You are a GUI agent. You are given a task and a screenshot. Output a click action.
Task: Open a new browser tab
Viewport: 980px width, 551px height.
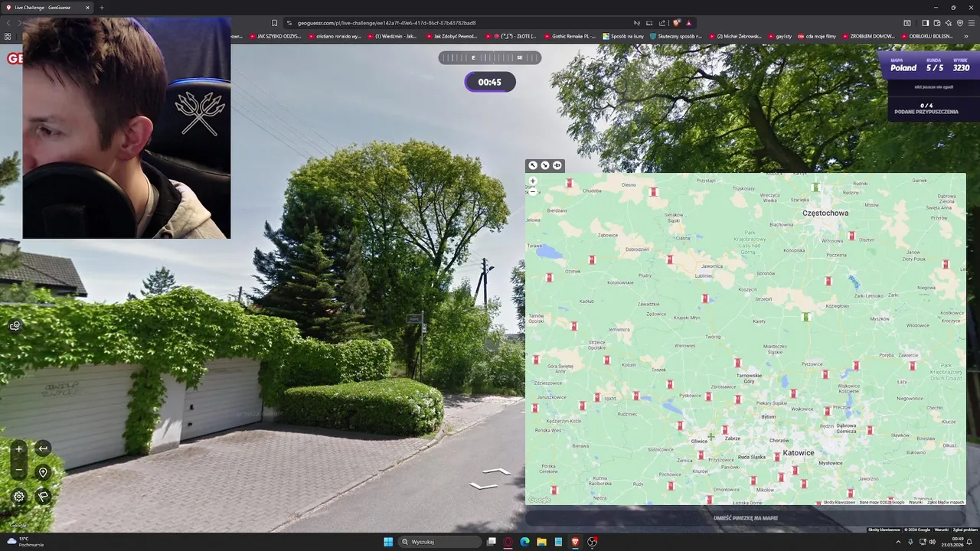pos(102,8)
